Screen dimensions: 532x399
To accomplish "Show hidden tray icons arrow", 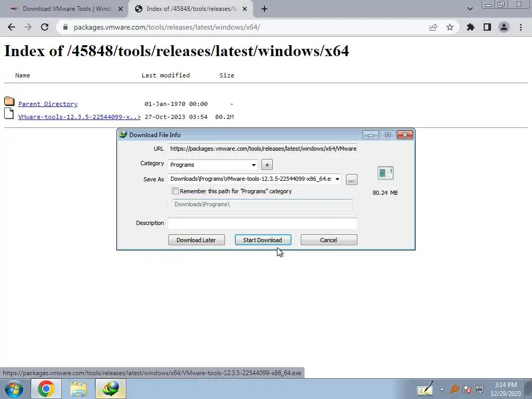I will click(442, 389).
